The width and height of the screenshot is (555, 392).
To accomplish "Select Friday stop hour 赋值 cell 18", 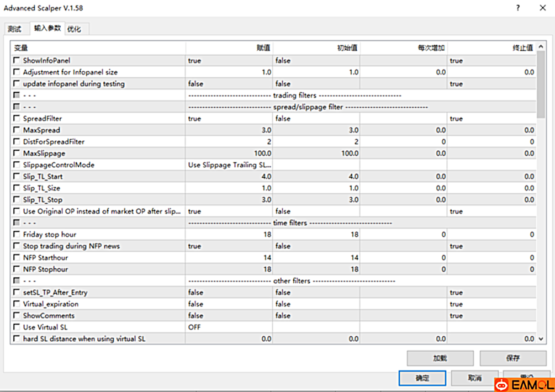I will (x=229, y=235).
